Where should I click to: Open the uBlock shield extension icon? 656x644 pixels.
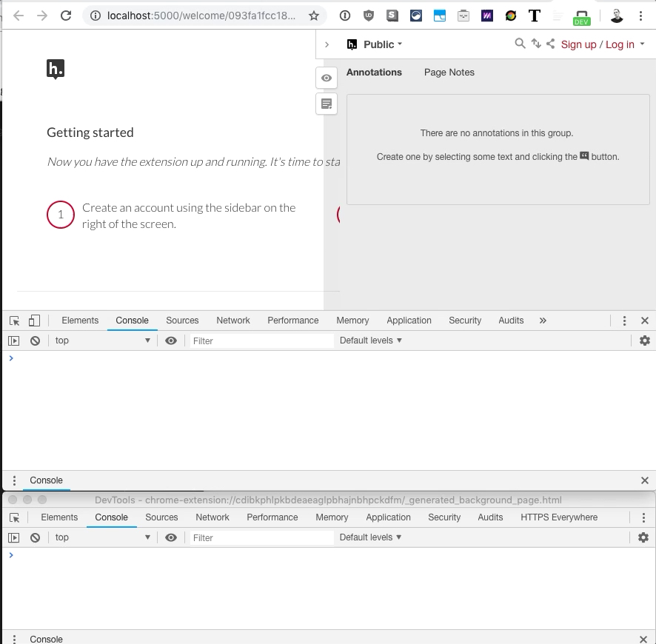pyautogui.click(x=369, y=16)
